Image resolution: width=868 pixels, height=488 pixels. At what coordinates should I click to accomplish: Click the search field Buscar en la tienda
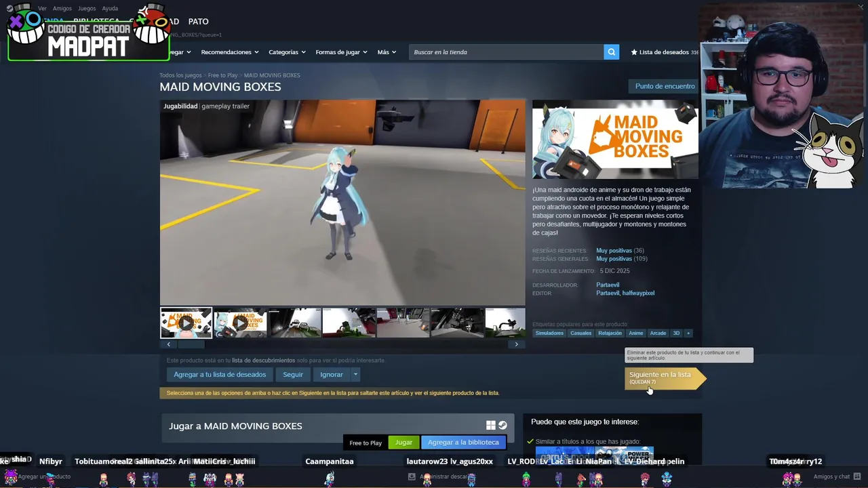pos(506,52)
